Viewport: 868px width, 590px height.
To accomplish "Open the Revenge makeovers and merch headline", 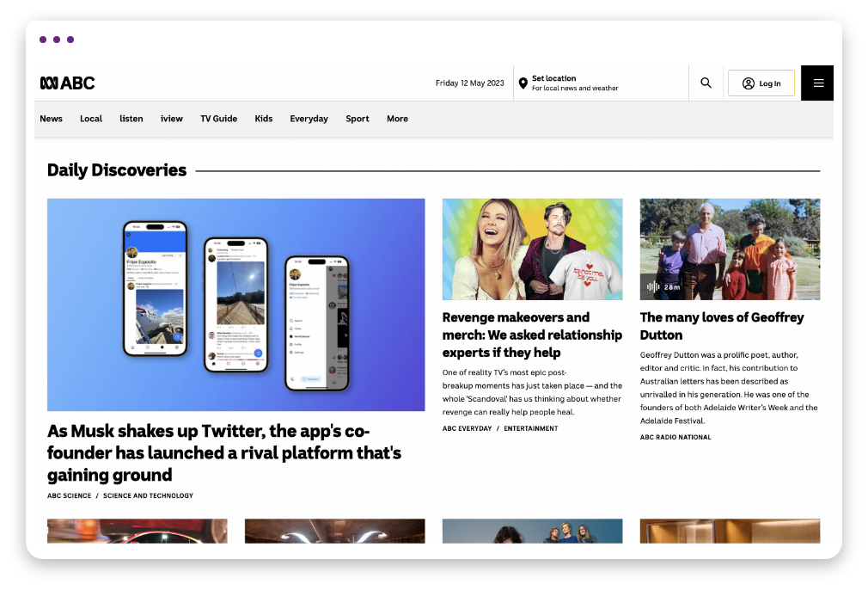I will click(x=532, y=335).
